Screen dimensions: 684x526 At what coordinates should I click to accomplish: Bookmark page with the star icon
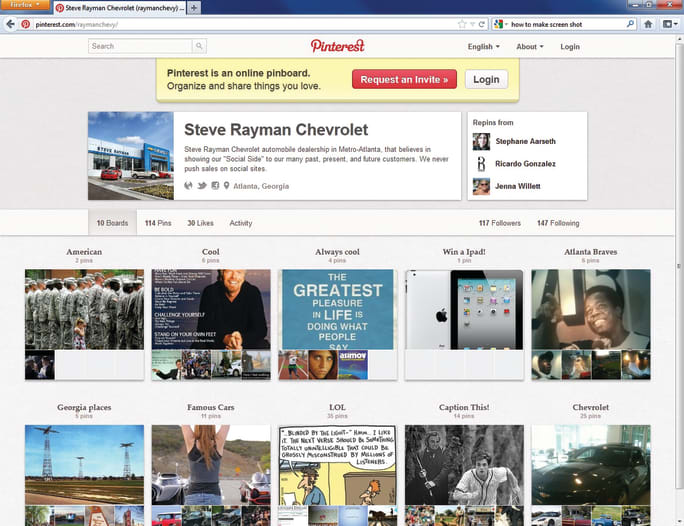(x=461, y=23)
